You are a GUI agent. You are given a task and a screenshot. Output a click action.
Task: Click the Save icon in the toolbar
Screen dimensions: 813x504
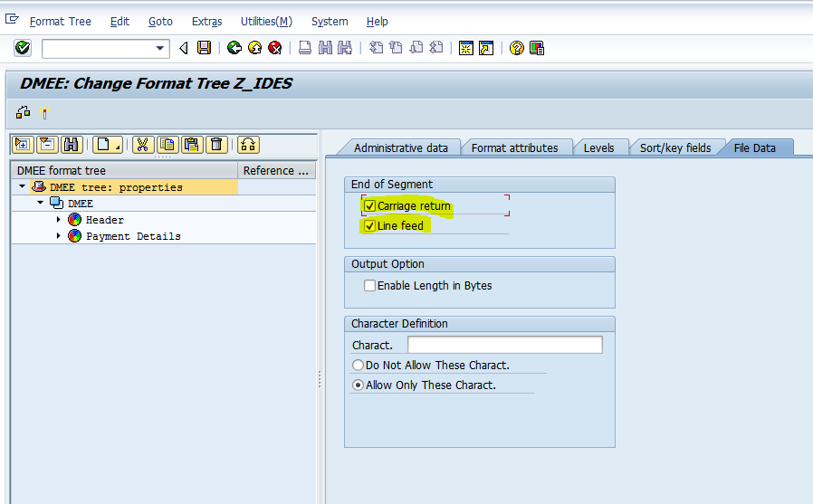click(205, 48)
